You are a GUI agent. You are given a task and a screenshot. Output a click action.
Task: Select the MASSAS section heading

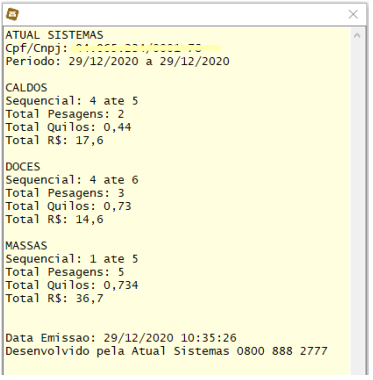27,246
